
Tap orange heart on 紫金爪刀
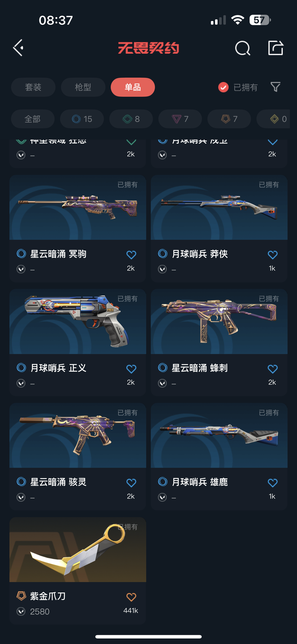pyautogui.click(x=131, y=597)
